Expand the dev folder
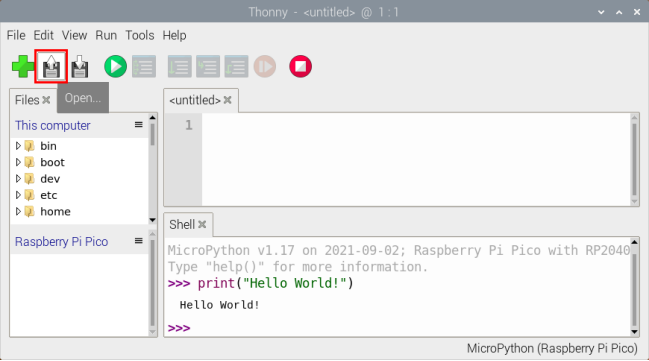 18,178
